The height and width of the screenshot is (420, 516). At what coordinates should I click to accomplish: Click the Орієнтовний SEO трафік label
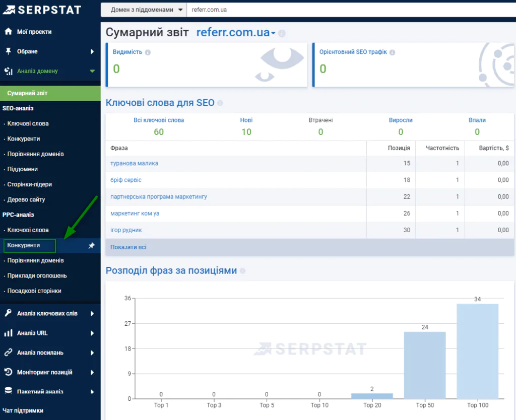(x=353, y=52)
